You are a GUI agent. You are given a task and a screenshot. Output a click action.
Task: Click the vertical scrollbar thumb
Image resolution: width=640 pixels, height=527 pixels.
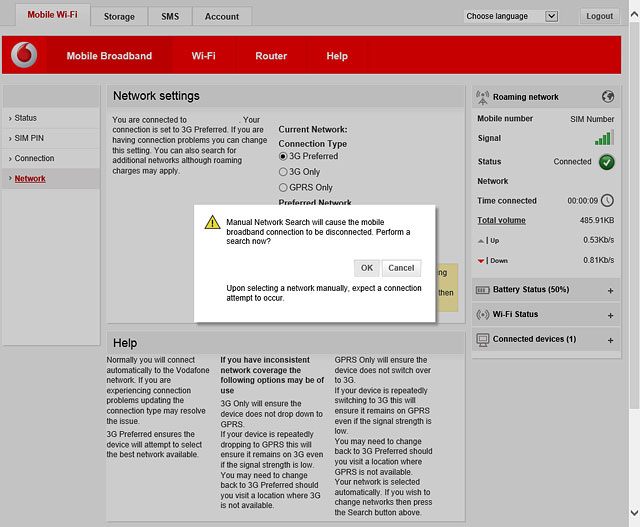[x=634, y=214]
